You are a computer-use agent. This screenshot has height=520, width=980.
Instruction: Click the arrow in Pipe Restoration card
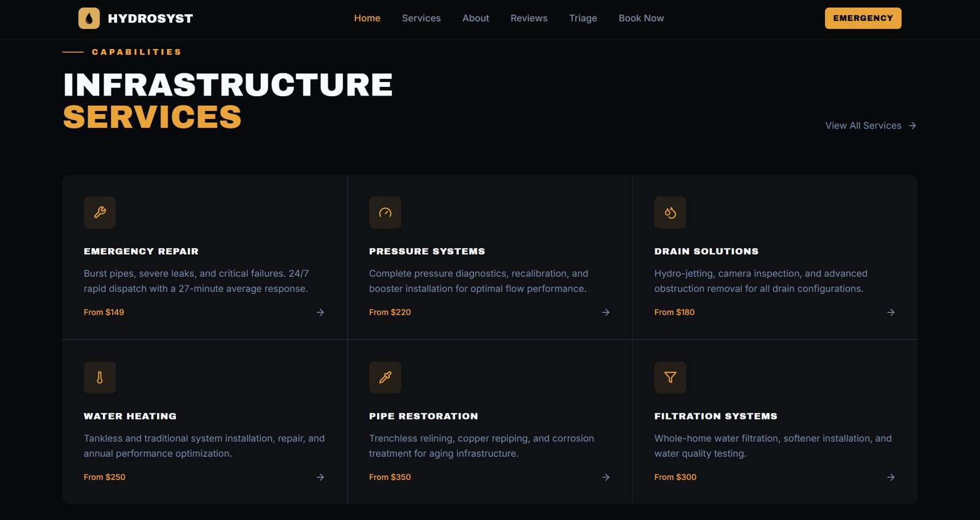pos(606,477)
